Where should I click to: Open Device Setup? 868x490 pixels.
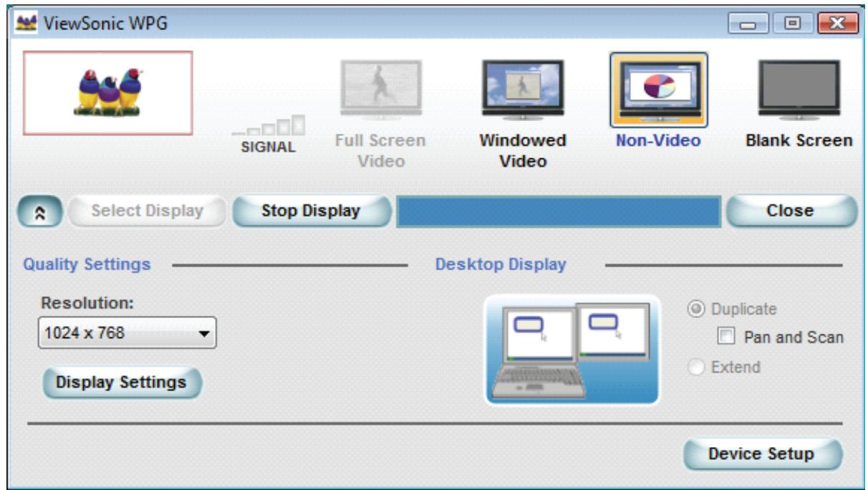(x=761, y=453)
